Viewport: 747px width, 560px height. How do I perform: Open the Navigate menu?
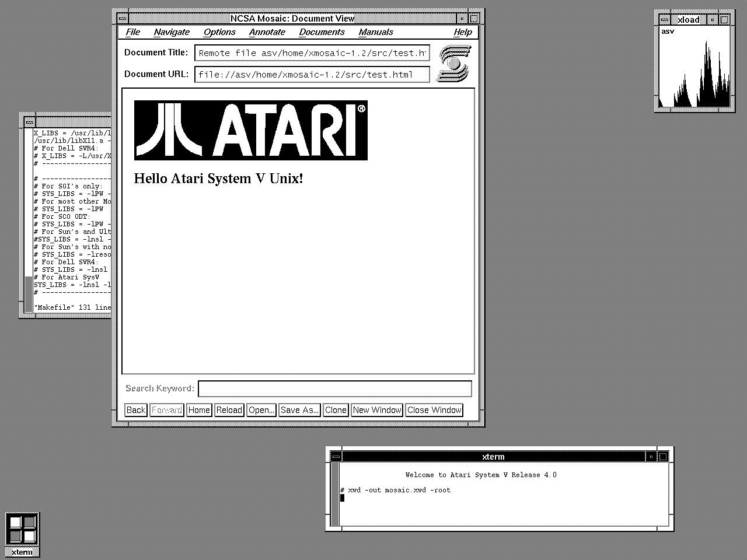click(x=172, y=32)
